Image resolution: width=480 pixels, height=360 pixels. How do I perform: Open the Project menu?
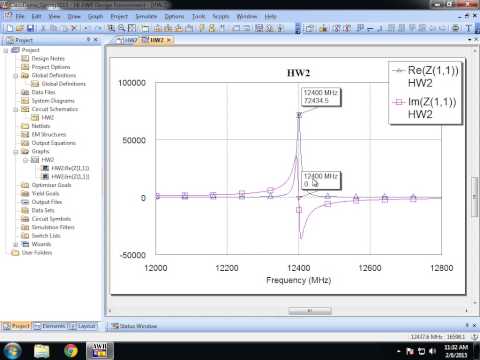coord(119,16)
